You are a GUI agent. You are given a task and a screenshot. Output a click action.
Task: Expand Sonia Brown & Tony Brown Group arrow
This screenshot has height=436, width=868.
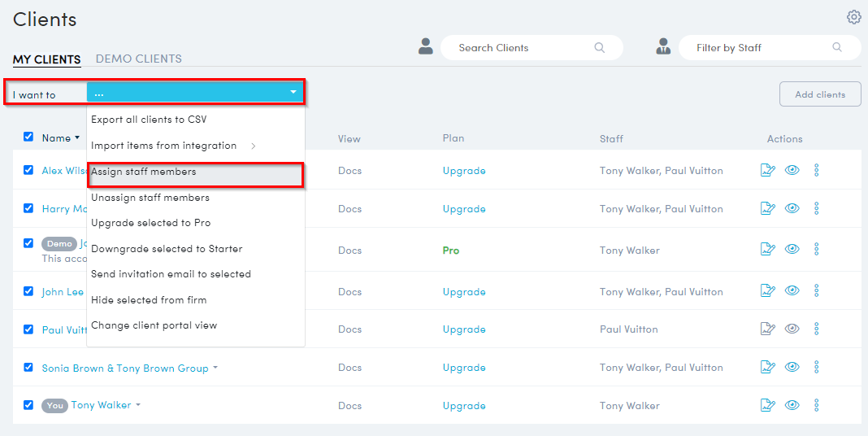215,368
